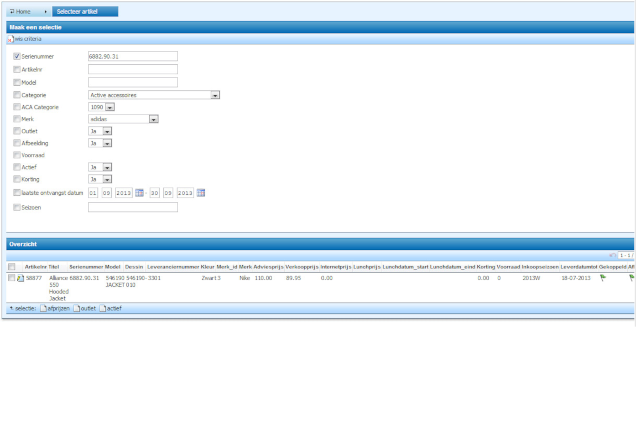Click the end date day field 30
636x424 pixels.
coord(155,193)
